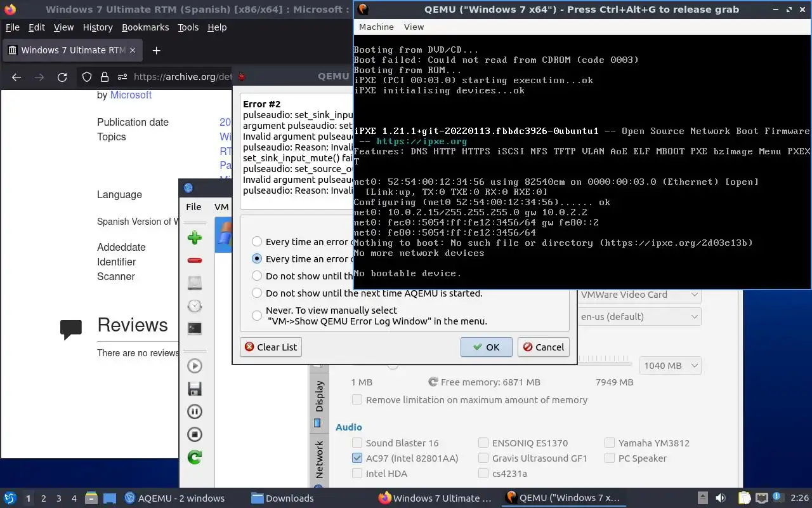Click the Reviews speech bubble icon
Viewport: 812px width, 508px height.
(x=71, y=329)
